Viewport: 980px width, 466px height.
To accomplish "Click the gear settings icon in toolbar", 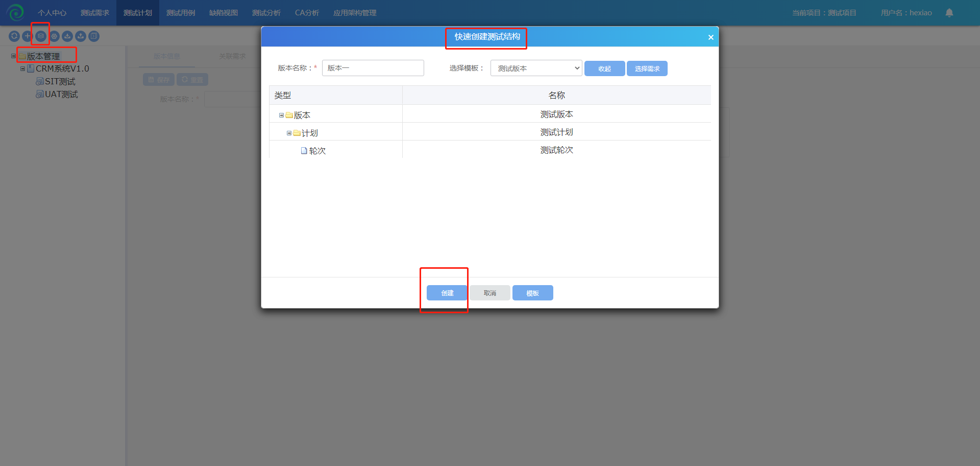I will coord(54,36).
